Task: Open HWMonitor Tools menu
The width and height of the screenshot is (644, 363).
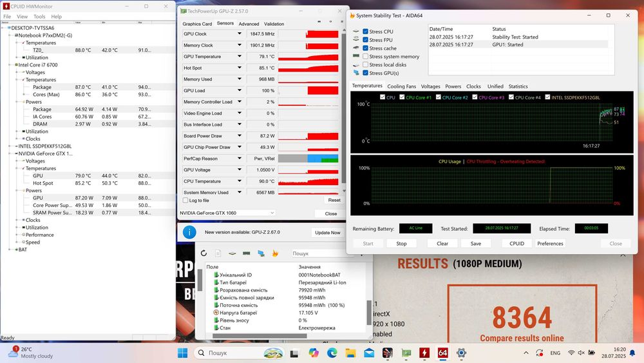Action: coord(39,17)
